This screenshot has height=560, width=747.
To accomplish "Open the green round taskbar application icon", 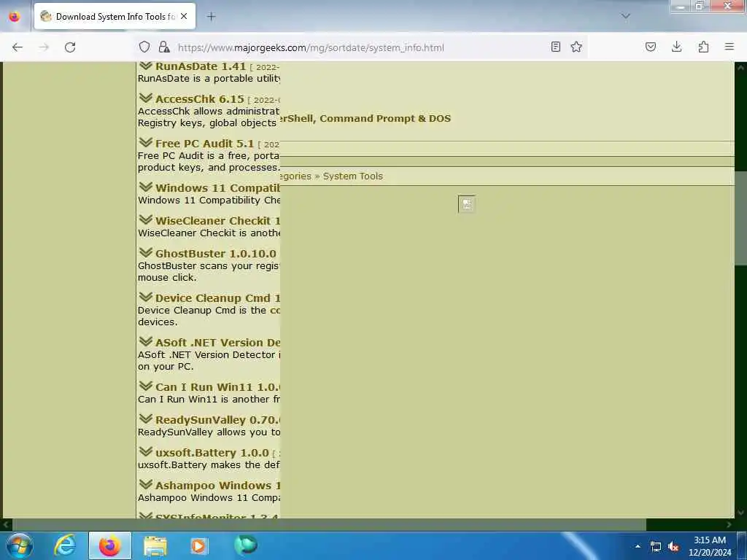I will point(245,545).
